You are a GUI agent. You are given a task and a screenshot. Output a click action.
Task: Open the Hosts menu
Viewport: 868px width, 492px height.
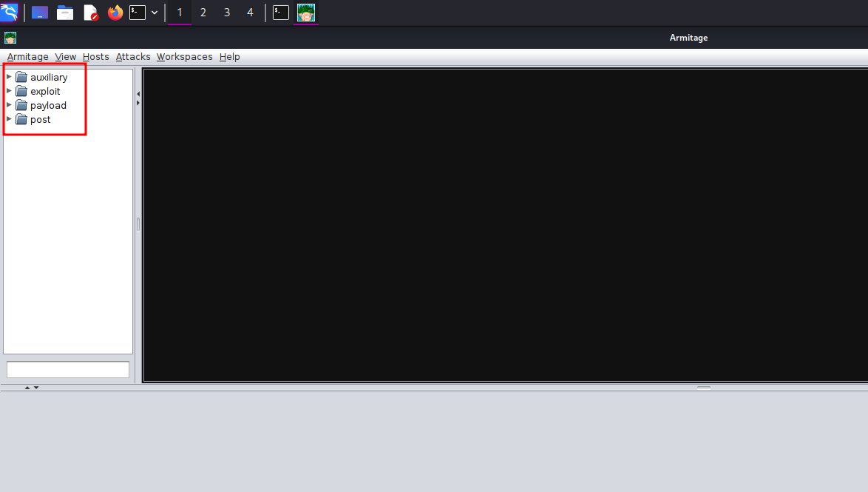(95, 57)
